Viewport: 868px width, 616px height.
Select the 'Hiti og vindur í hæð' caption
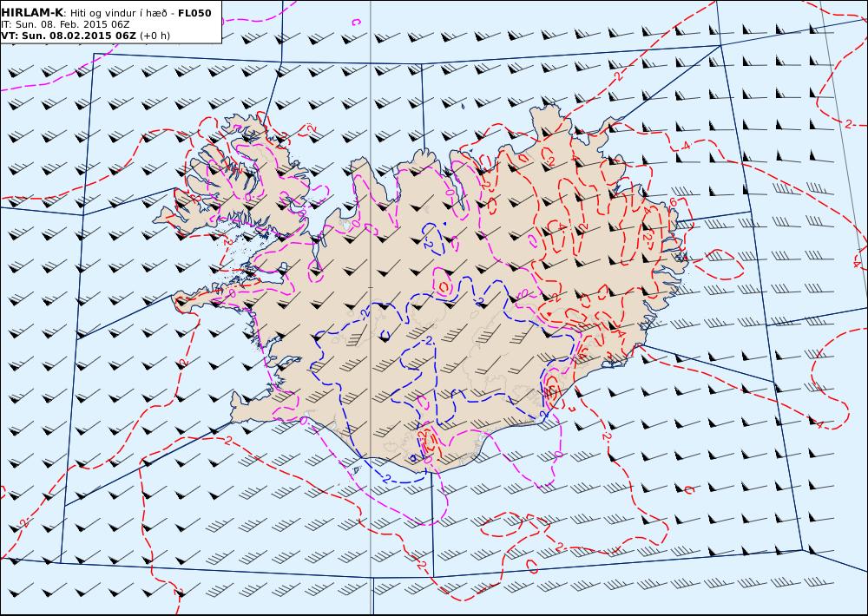[x=118, y=13]
